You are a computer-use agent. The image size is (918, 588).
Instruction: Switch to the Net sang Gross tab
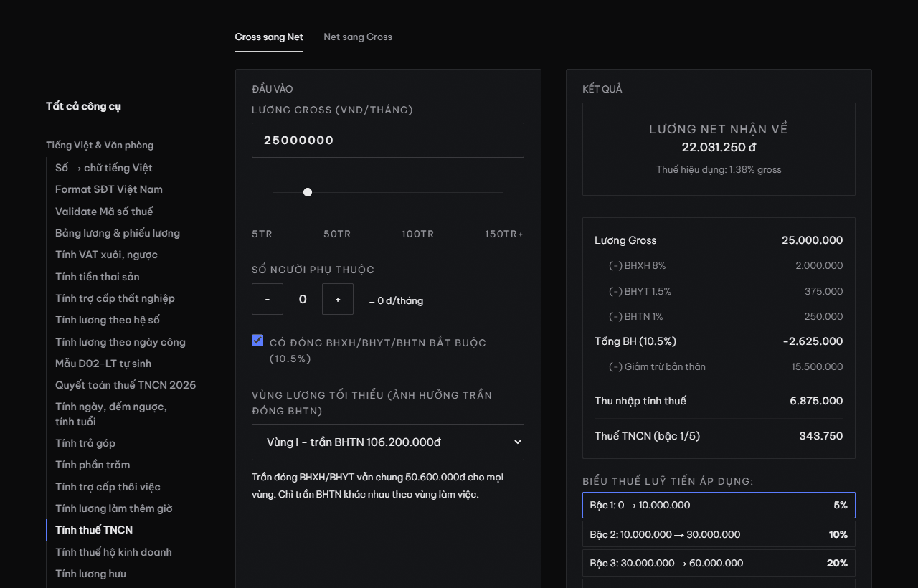[358, 37]
